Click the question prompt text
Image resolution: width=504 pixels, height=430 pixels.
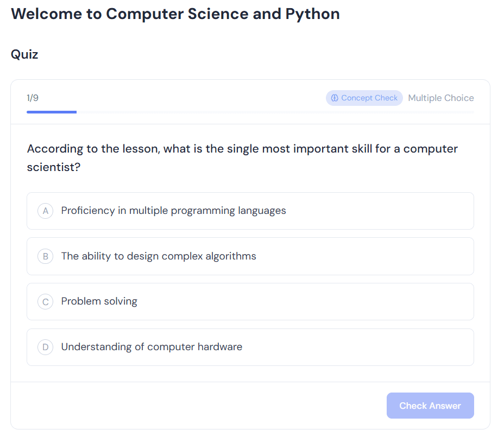242,157
